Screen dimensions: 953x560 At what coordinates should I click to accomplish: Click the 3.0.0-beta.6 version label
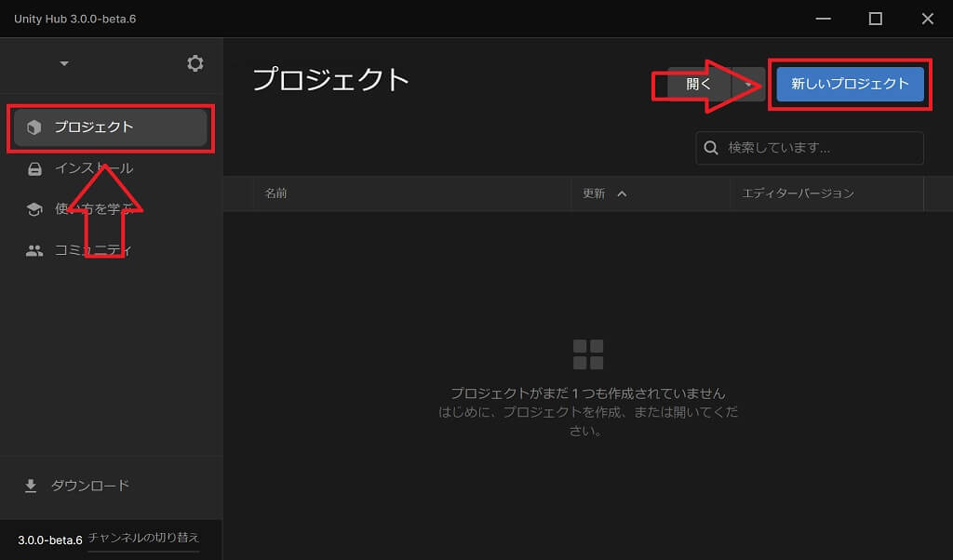pyautogui.click(x=50, y=540)
